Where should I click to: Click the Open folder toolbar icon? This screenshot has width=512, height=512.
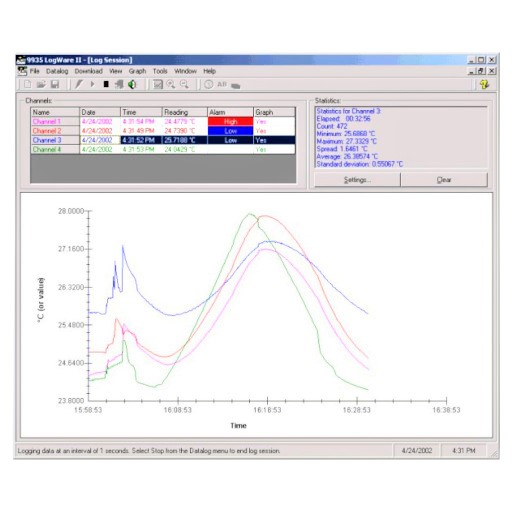point(41,84)
